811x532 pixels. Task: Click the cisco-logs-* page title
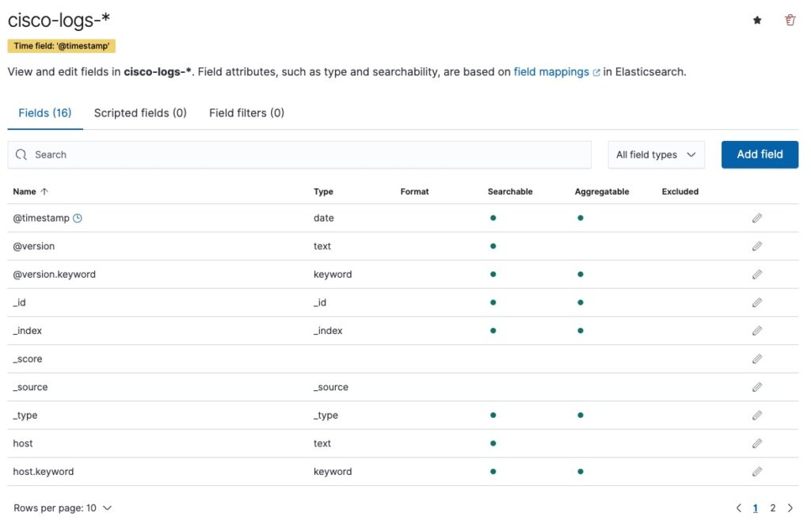coord(59,20)
